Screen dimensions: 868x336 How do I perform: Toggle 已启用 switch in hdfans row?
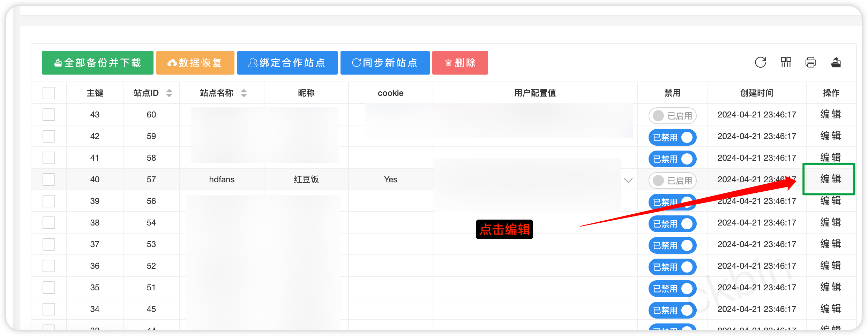tap(673, 181)
